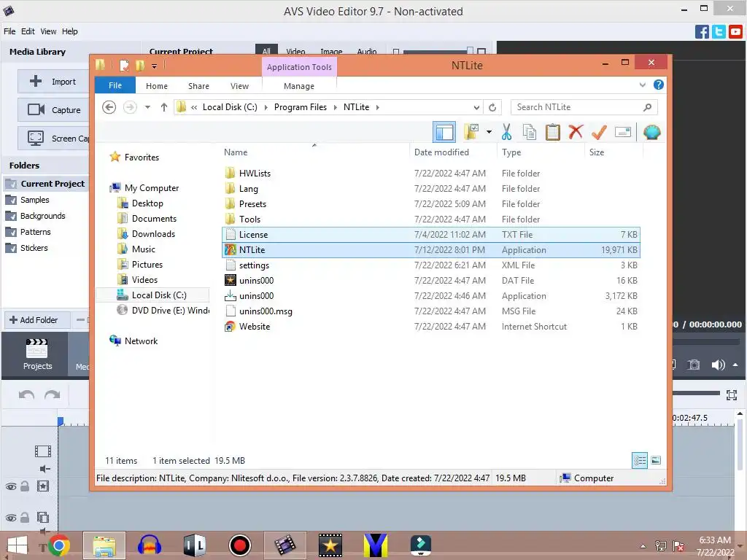Go up one folder level arrow
This screenshot has width=747, height=560.
164,107
